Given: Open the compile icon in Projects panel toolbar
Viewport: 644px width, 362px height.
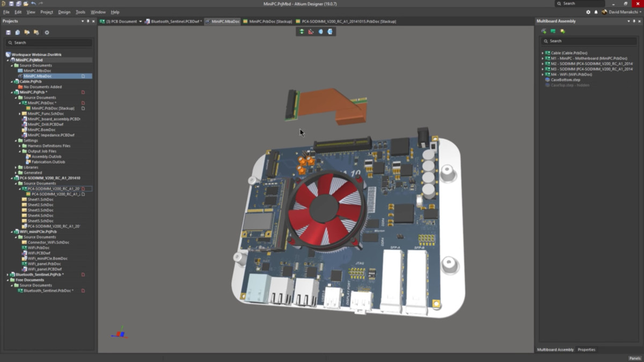Looking at the screenshot, I should pos(18,32).
